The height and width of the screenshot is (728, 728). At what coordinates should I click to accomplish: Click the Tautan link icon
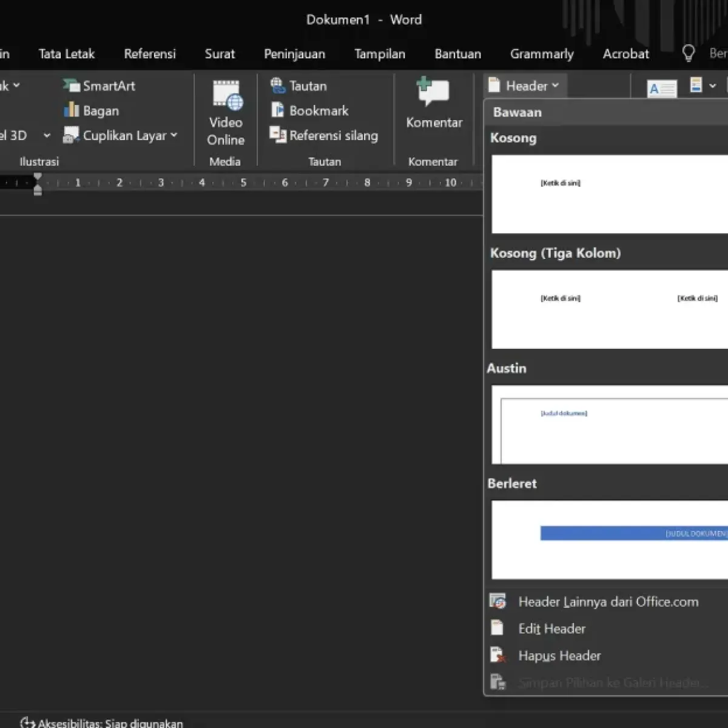[278, 85]
